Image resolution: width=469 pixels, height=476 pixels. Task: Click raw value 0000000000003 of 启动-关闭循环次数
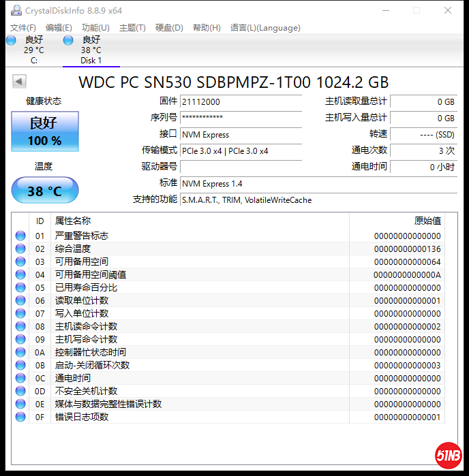tap(407, 365)
